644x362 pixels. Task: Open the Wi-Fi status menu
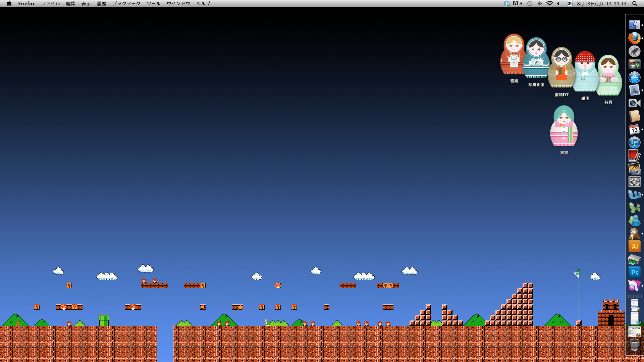549,3
